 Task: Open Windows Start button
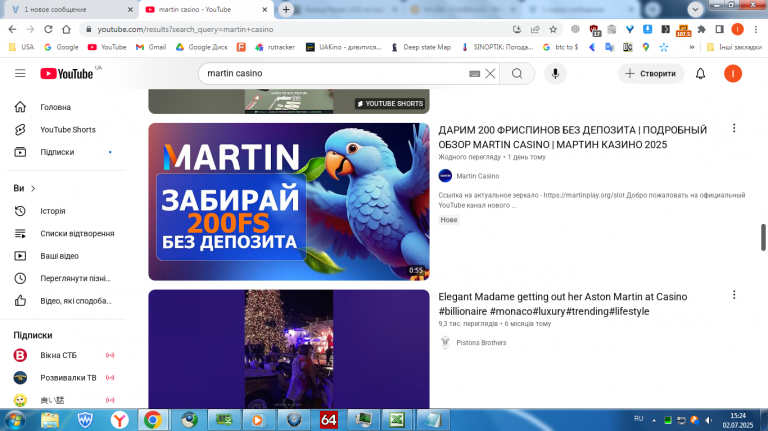tap(15, 420)
